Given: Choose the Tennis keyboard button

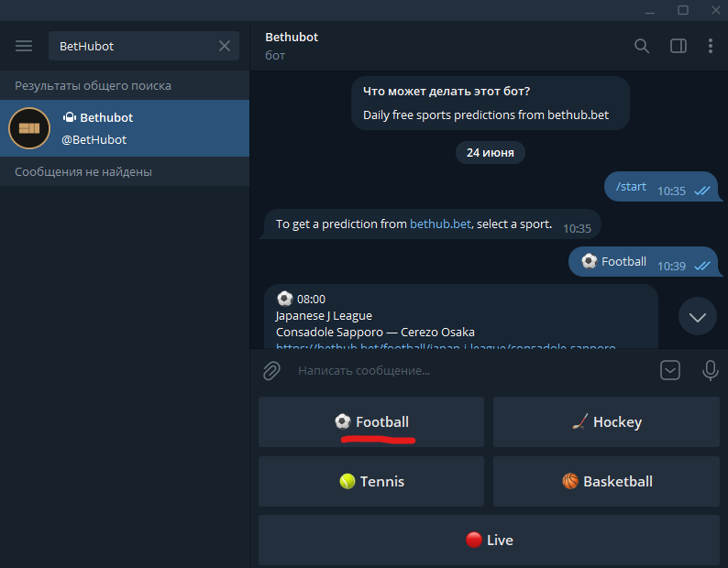Looking at the screenshot, I should [371, 481].
